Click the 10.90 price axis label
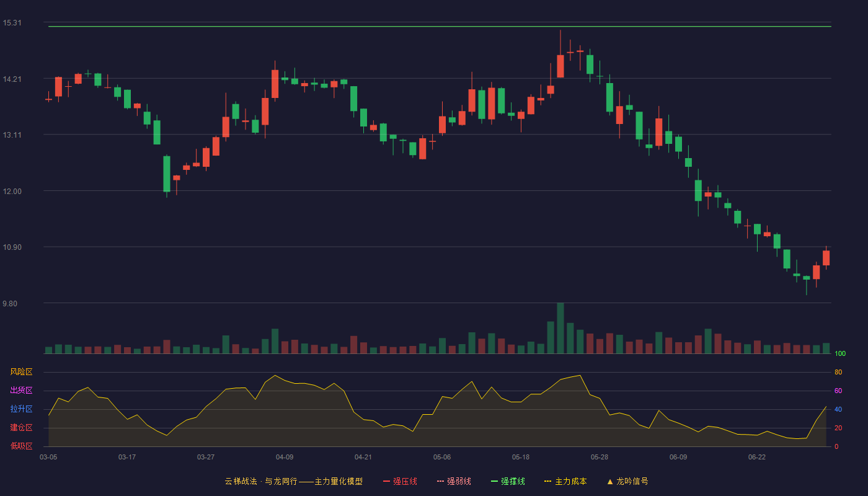Viewport: 868px width, 496px height. point(12,247)
